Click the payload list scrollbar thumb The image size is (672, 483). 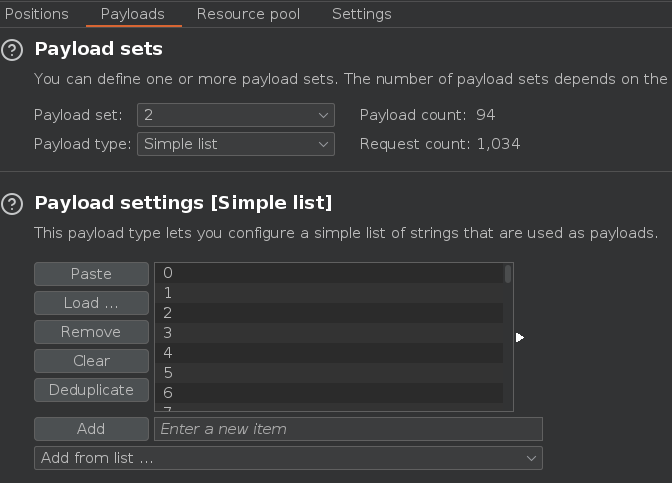pyautogui.click(x=508, y=274)
